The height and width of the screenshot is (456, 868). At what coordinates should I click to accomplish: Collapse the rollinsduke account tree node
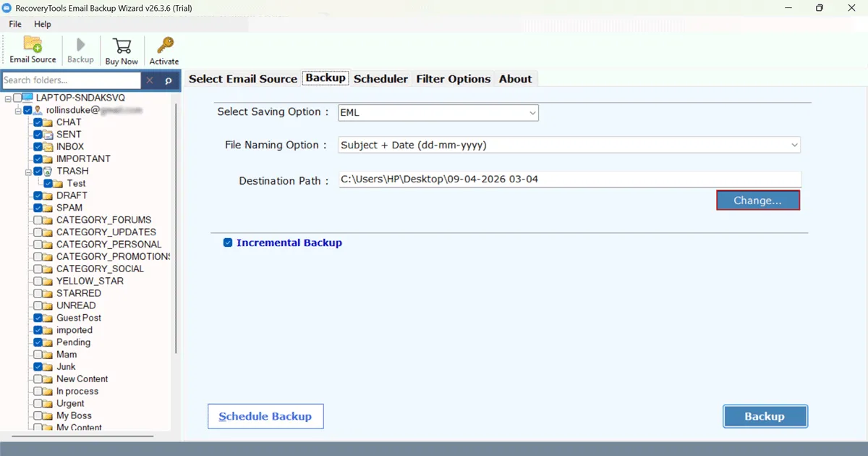click(17, 110)
